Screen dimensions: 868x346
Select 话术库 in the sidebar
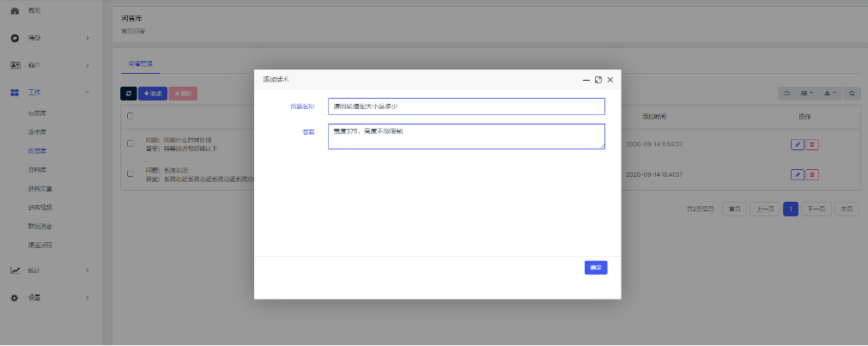coord(37,131)
